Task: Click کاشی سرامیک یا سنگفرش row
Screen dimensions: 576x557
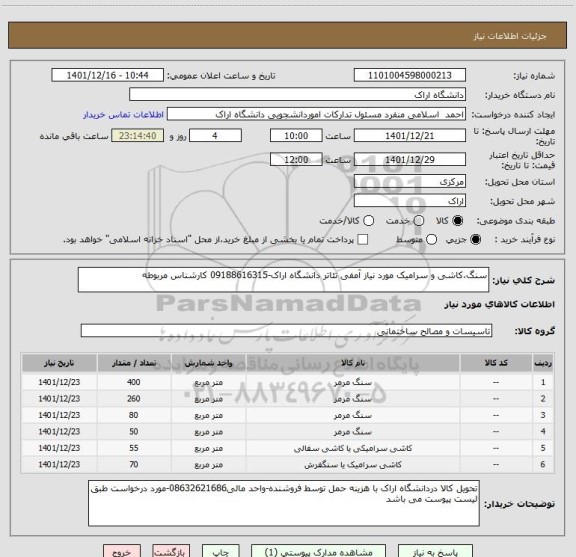Action: point(287,464)
